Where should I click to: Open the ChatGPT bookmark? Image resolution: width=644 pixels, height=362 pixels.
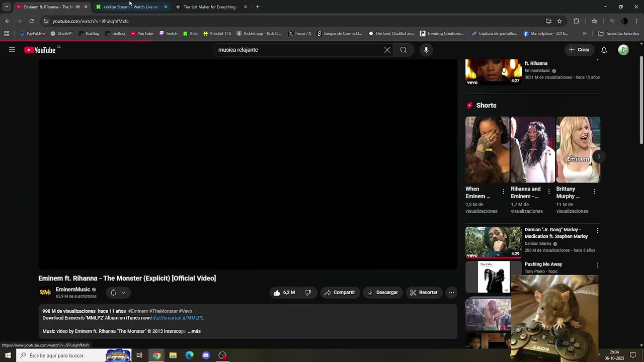click(62, 34)
